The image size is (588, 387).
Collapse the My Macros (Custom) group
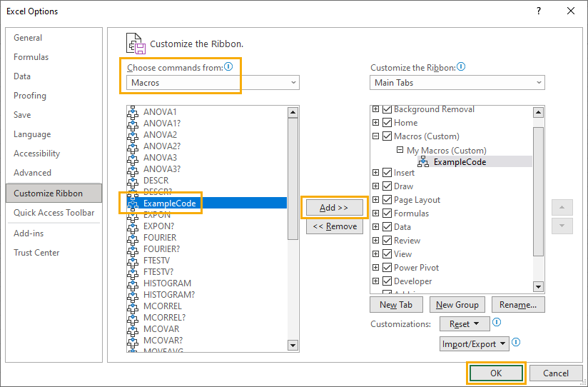click(x=400, y=150)
